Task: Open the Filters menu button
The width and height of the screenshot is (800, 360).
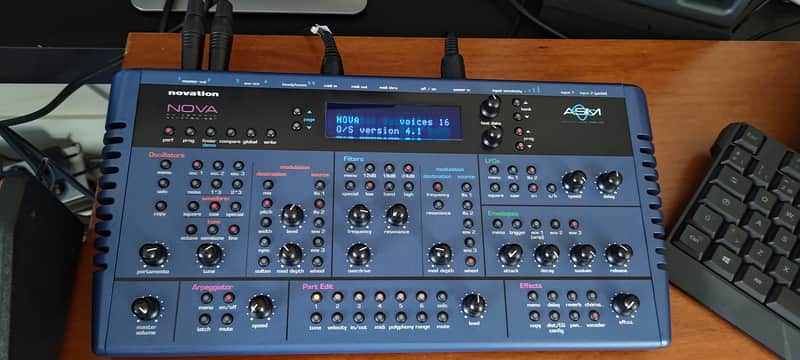Action: [350, 168]
